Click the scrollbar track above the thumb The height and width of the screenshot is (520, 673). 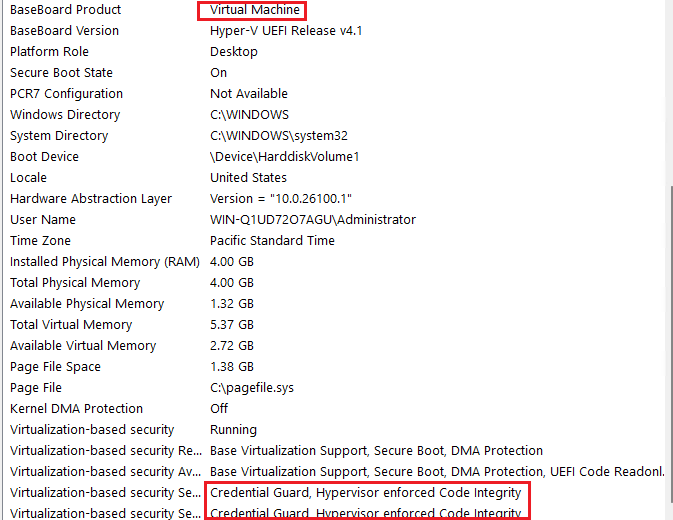[x=667, y=90]
